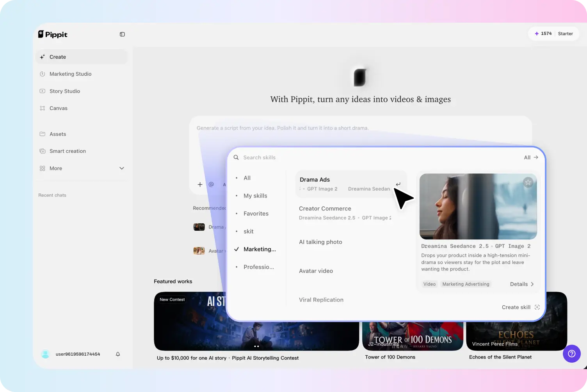Click the Featured works heading

[x=173, y=282]
